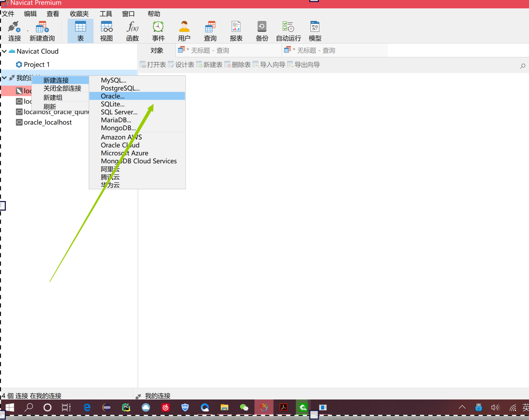This screenshot has width=529, height=420.
Task: Open the 视图 views toolbar icon
Action: coord(106,31)
